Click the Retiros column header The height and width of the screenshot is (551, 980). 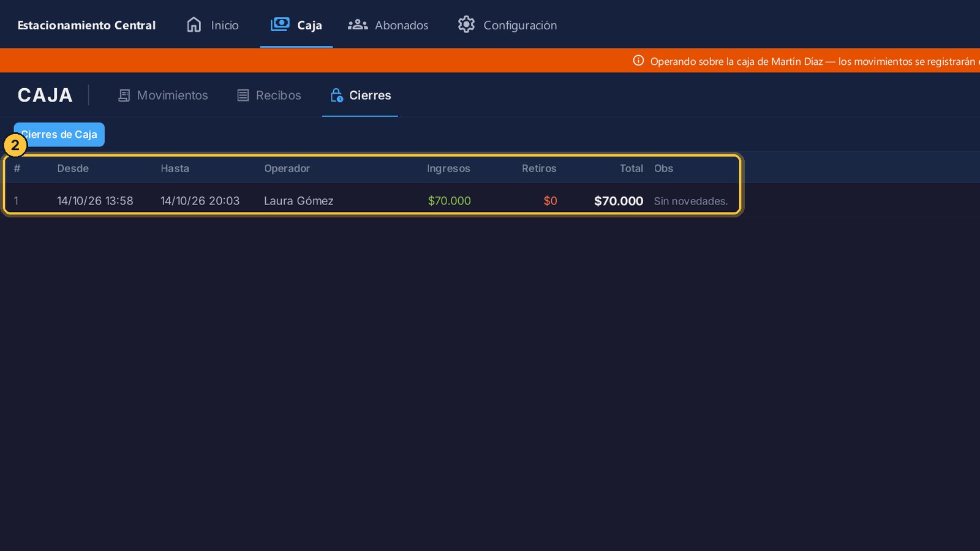pyautogui.click(x=539, y=168)
